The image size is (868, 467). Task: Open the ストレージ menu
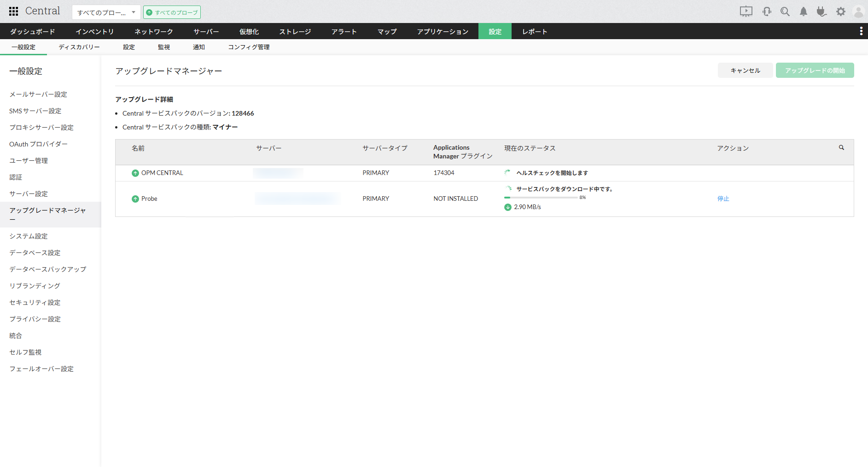pos(295,31)
